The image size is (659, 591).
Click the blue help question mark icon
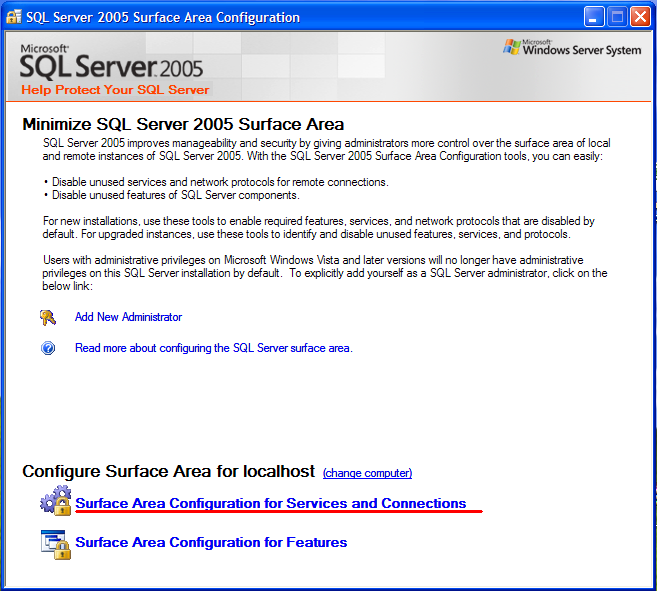(48, 348)
